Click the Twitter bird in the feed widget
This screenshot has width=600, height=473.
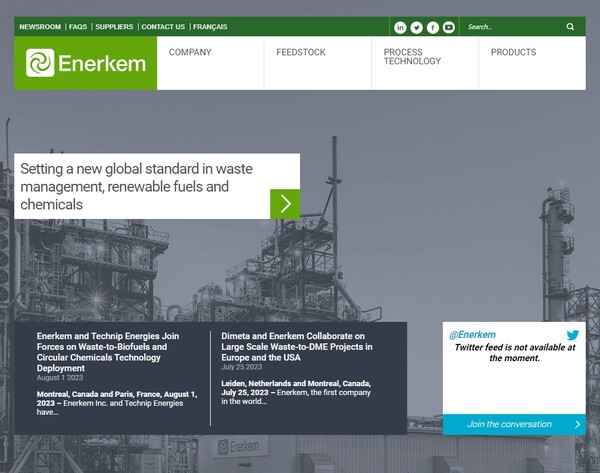coord(572,335)
